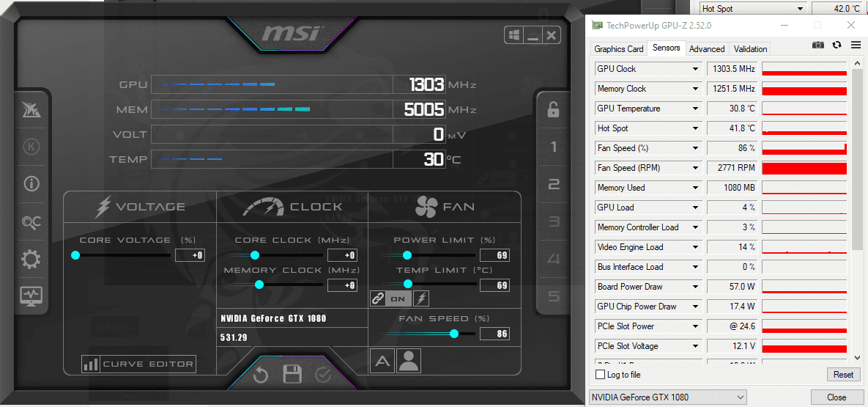
Task: Select profile slot 4
Action: click(x=553, y=259)
